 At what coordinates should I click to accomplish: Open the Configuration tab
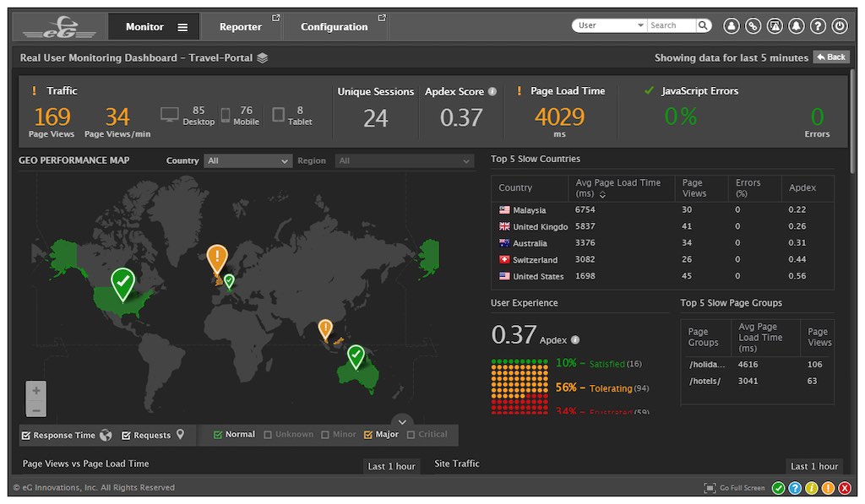tap(335, 27)
